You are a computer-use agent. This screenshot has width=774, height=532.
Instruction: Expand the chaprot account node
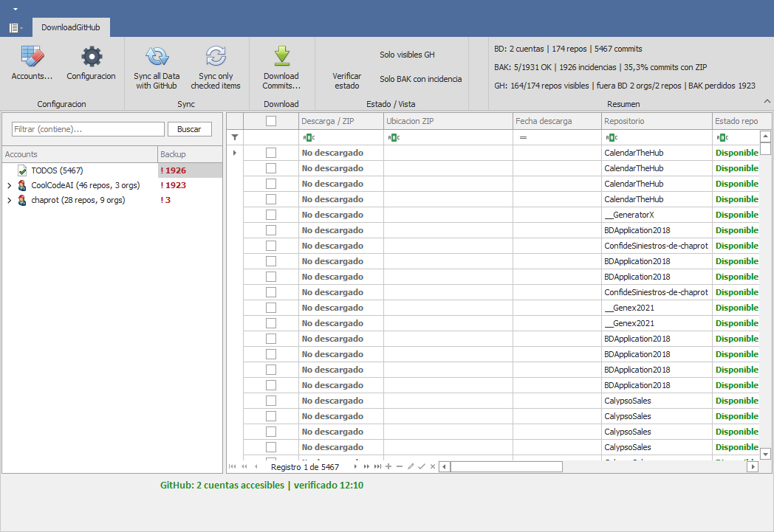10,200
